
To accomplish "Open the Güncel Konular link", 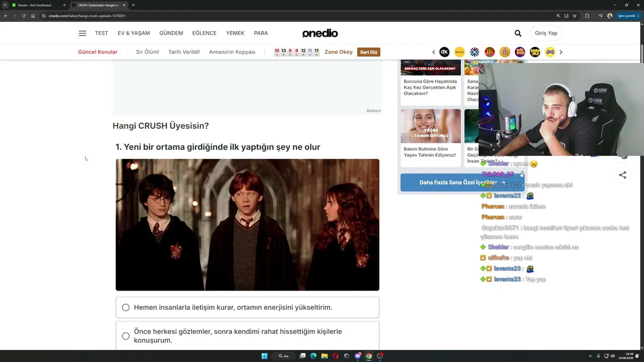I will click(x=98, y=52).
